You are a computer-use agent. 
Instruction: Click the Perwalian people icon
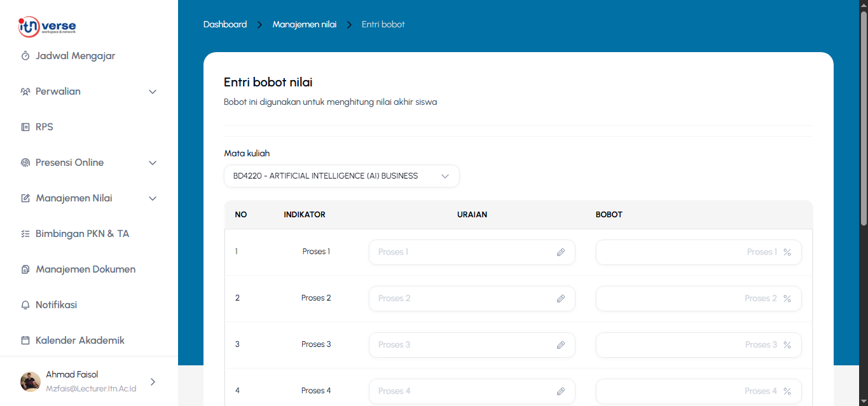point(25,91)
